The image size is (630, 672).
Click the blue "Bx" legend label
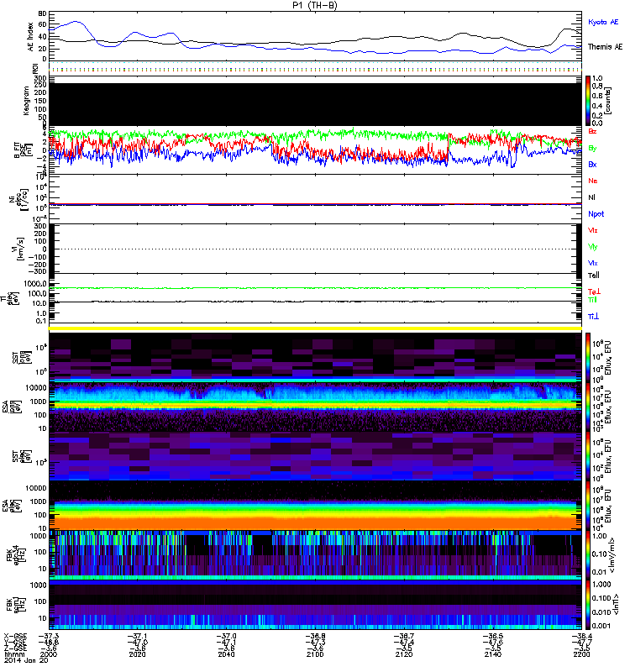click(x=592, y=164)
